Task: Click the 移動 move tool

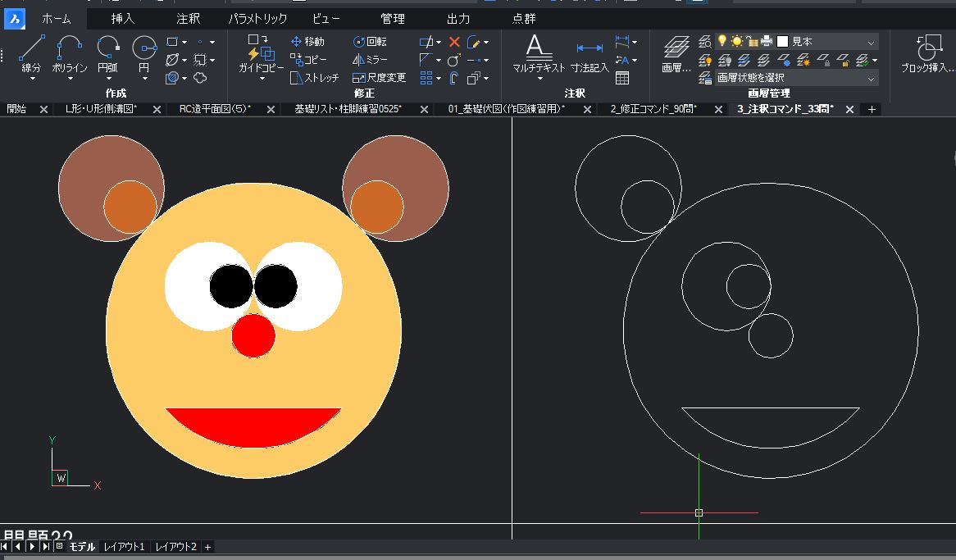Action: (x=307, y=42)
